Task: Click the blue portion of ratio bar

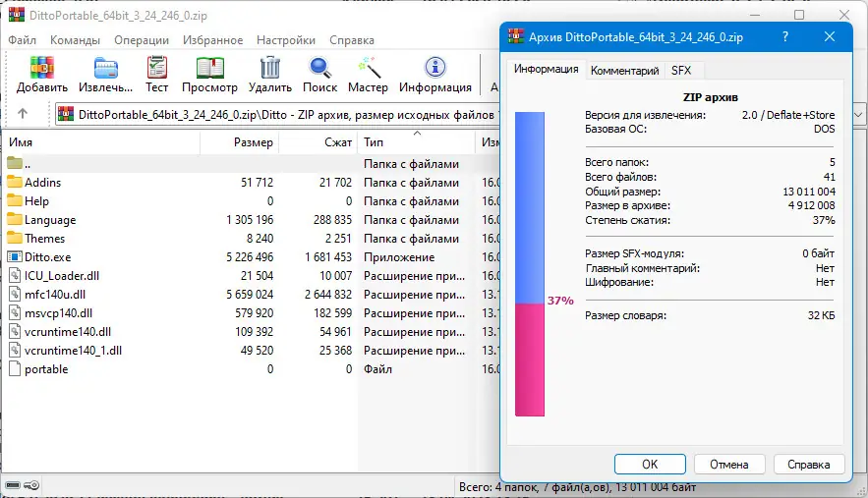Action: coord(530,207)
